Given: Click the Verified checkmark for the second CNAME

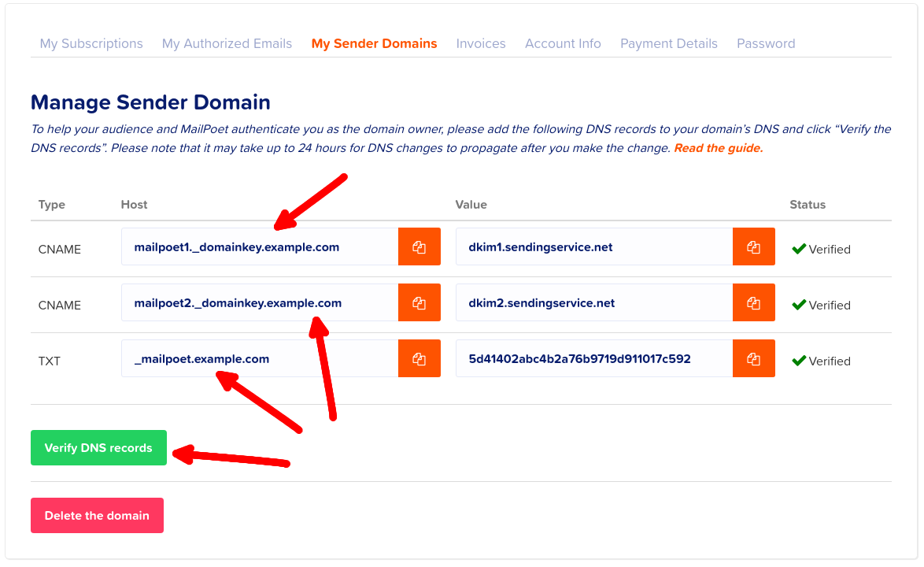Looking at the screenshot, I should [x=800, y=305].
